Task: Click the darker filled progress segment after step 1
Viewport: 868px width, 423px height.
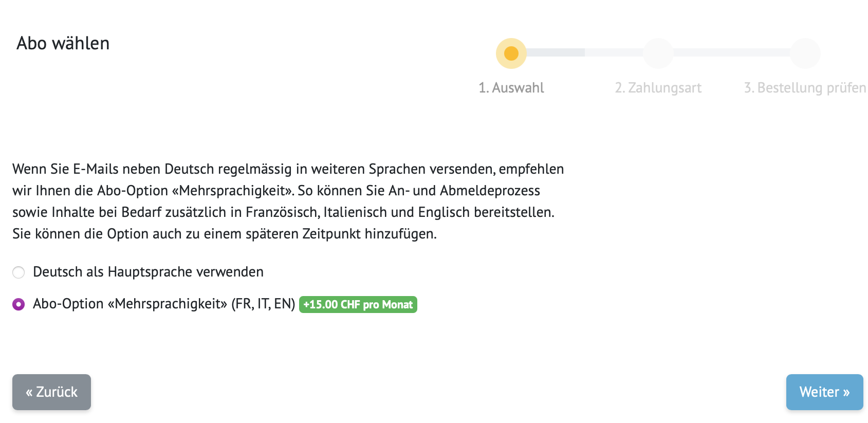Action: pyautogui.click(x=556, y=52)
